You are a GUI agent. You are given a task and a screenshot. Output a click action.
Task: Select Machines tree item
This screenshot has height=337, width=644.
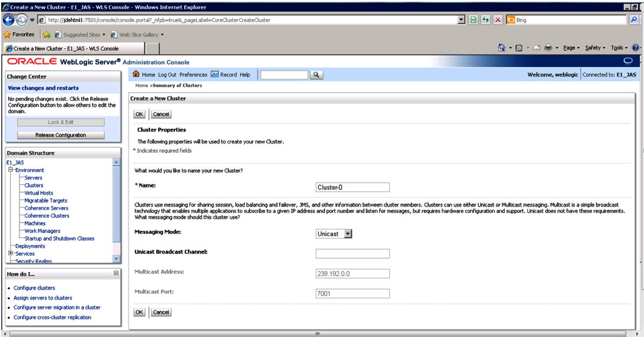tap(35, 223)
